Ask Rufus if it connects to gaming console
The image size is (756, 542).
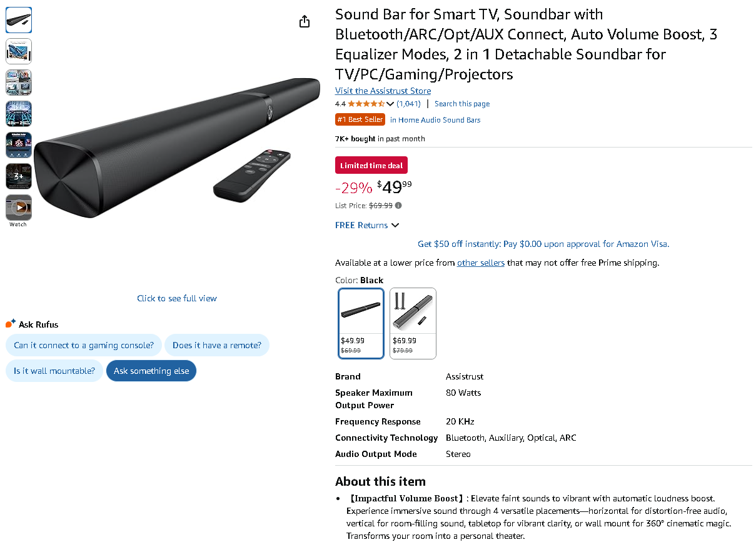tap(84, 345)
